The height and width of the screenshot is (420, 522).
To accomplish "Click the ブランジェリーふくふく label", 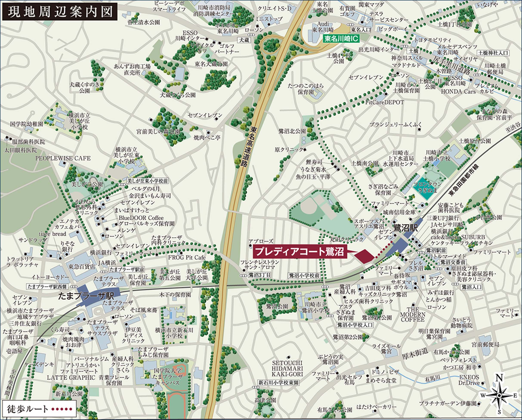I will [x=396, y=125].
